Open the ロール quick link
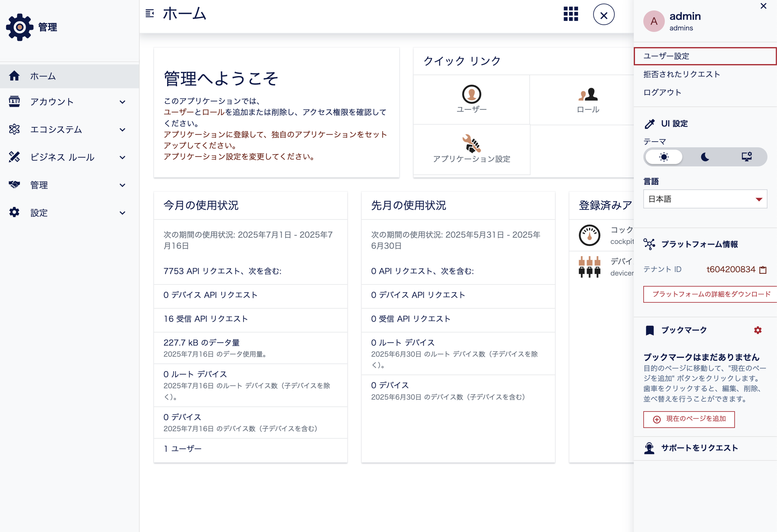777x532 pixels. (x=588, y=99)
